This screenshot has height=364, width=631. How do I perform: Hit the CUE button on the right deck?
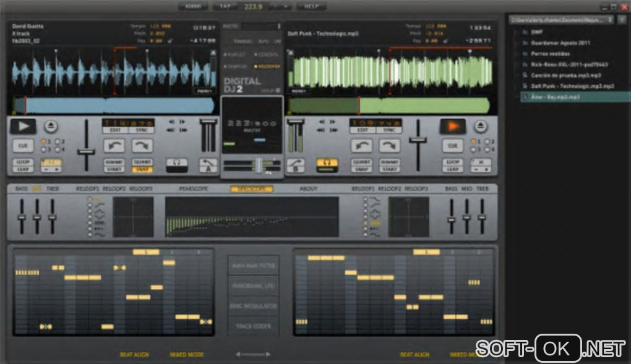coord(453,146)
